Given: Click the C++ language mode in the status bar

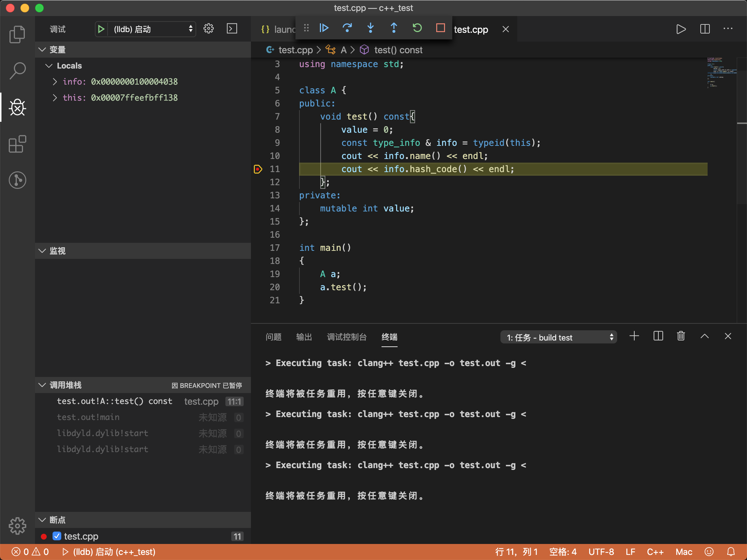Looking at the screenshot, I should [x=655, y=552].
